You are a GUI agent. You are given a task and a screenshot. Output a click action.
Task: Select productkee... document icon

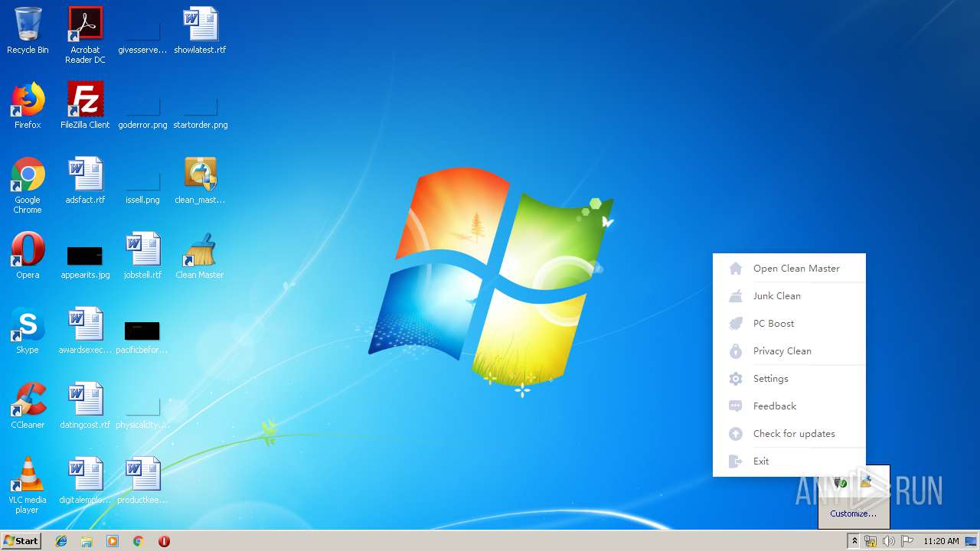coord(142,481)
